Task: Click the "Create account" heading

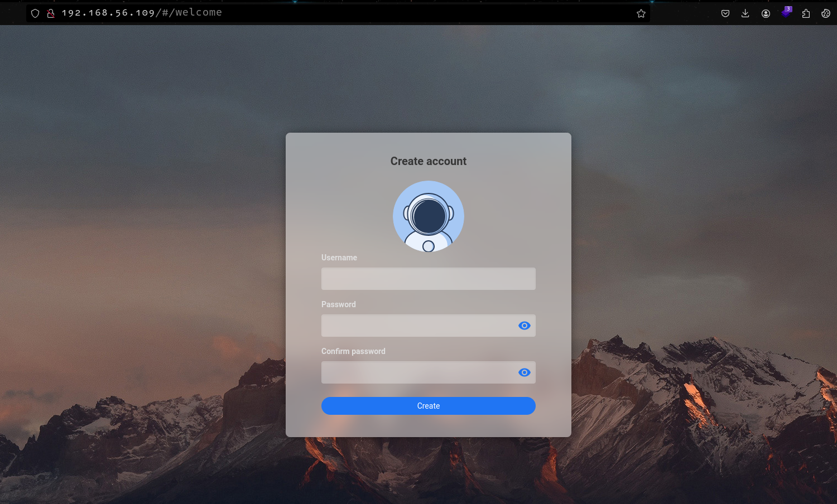Action: tap(428, 161)
